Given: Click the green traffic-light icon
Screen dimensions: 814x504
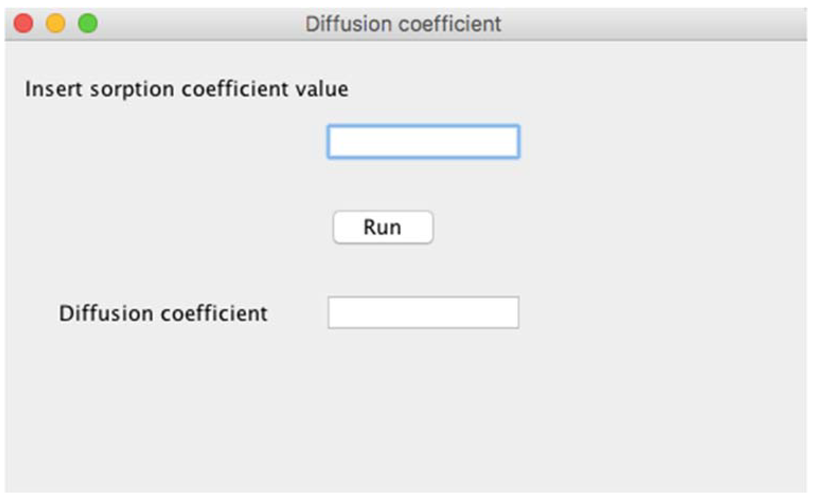Looking at the screenshot, I should [88, 23].
